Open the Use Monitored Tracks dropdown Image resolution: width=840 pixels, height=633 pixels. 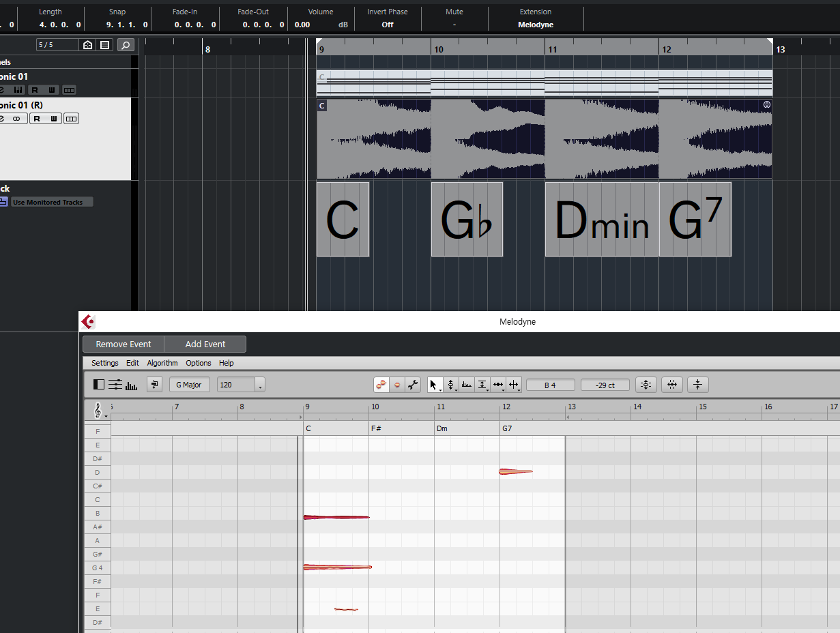click(x=51, y=202)
